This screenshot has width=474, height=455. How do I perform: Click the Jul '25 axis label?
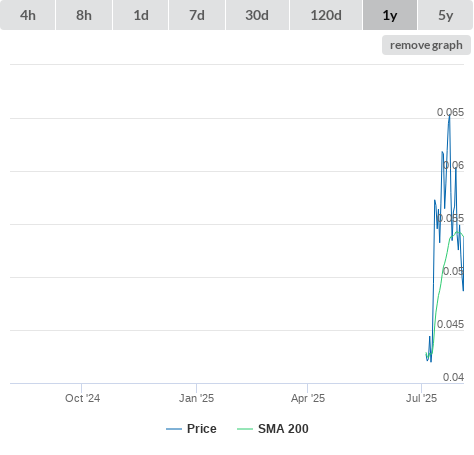click(421, 398)
